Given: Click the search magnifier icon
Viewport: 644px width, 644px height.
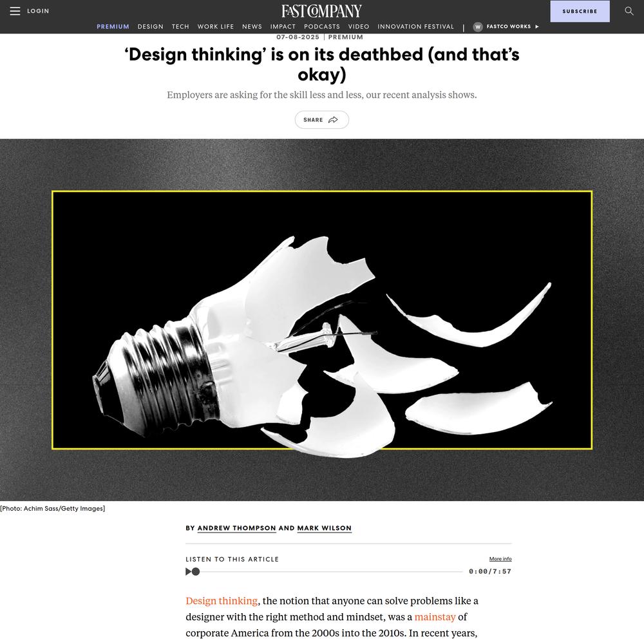Looking at the screenshot, I should 629,11.
